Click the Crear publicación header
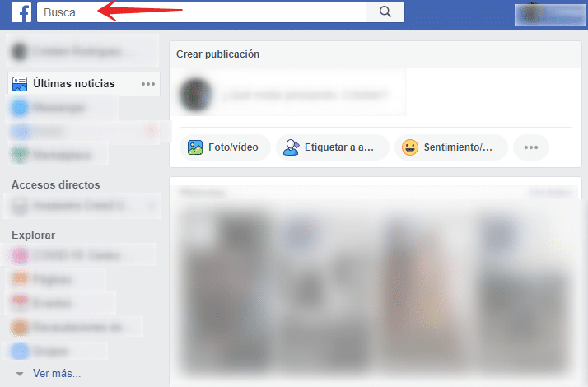Screen dimensions: 588x387 click(x=217, y=54)
